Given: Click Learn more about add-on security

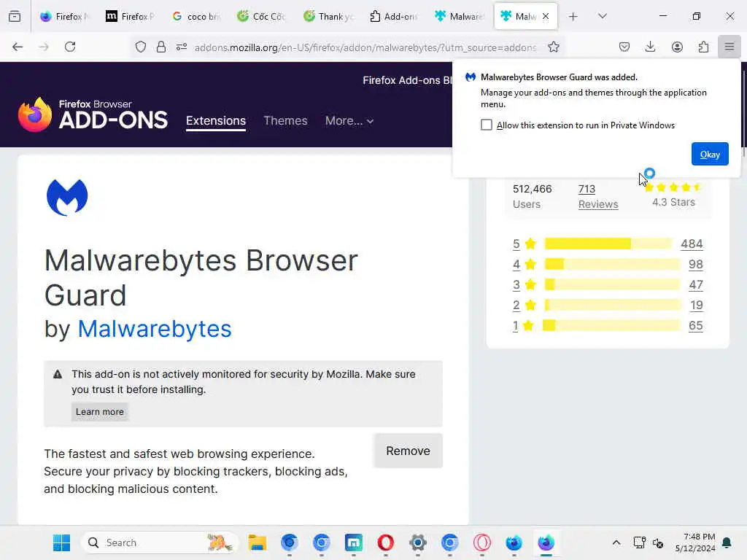Looking at the screenshot, I should [x=99, y=412].
